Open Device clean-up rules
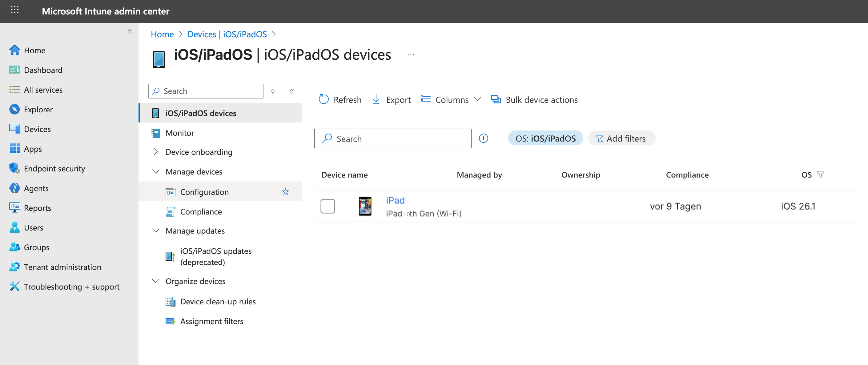 [218, 301]
